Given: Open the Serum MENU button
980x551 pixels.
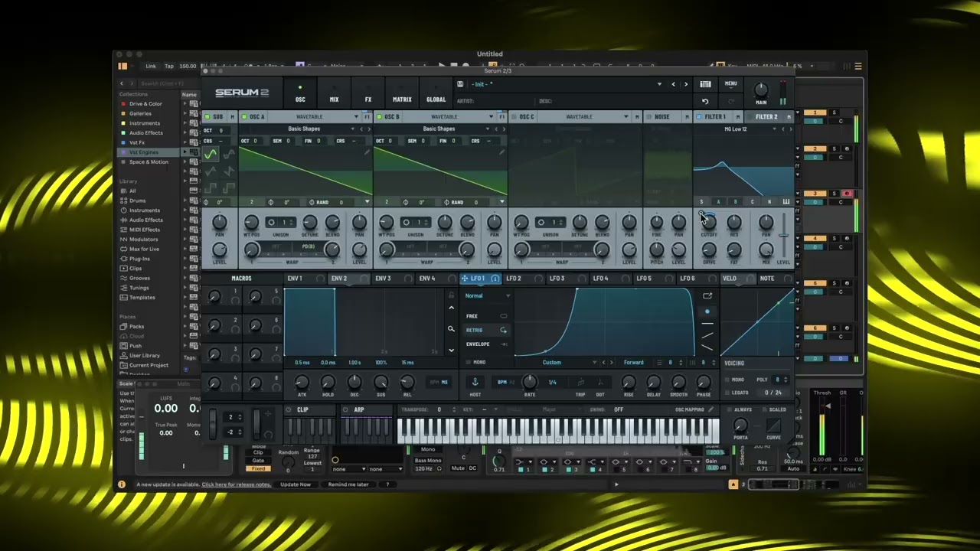Looking at the screenshot, I should [731, 84].
